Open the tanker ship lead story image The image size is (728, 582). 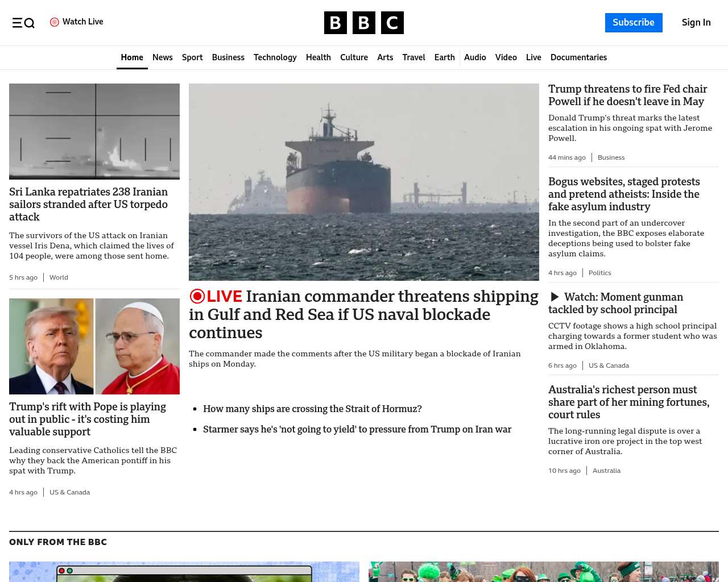pos(363,182)
